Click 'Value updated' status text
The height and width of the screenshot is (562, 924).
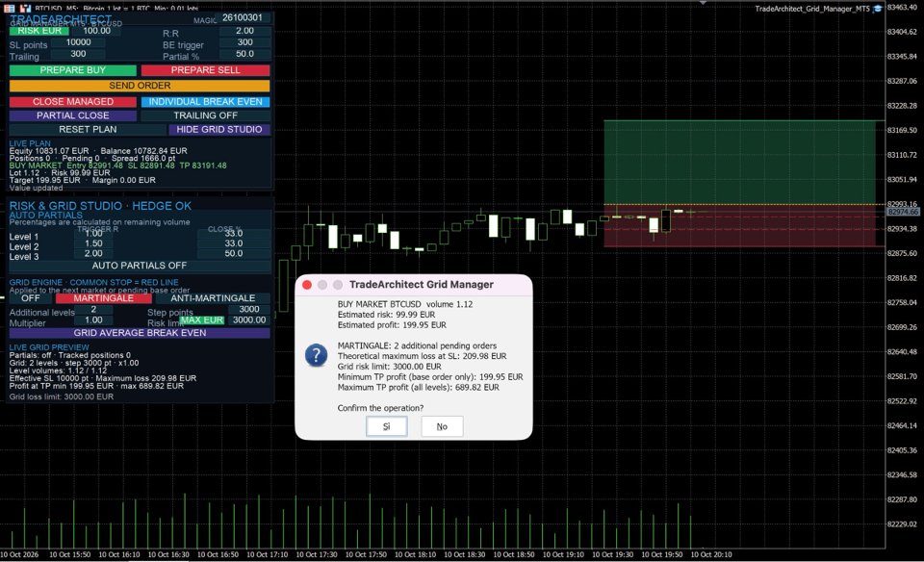click(36, 188)
